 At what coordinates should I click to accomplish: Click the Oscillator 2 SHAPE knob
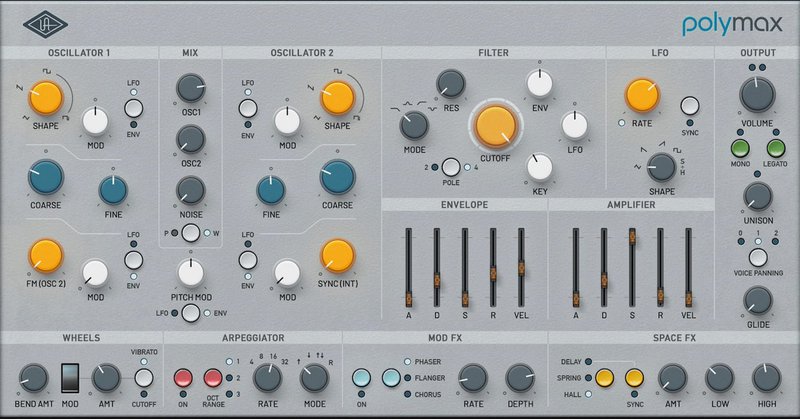point(337,97)
